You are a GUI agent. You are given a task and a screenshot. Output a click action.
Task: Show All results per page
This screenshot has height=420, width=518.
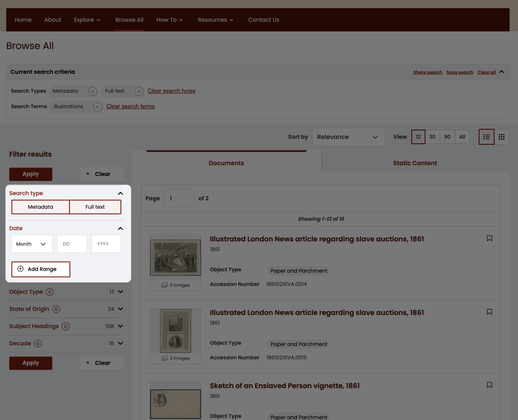[462, 137]
